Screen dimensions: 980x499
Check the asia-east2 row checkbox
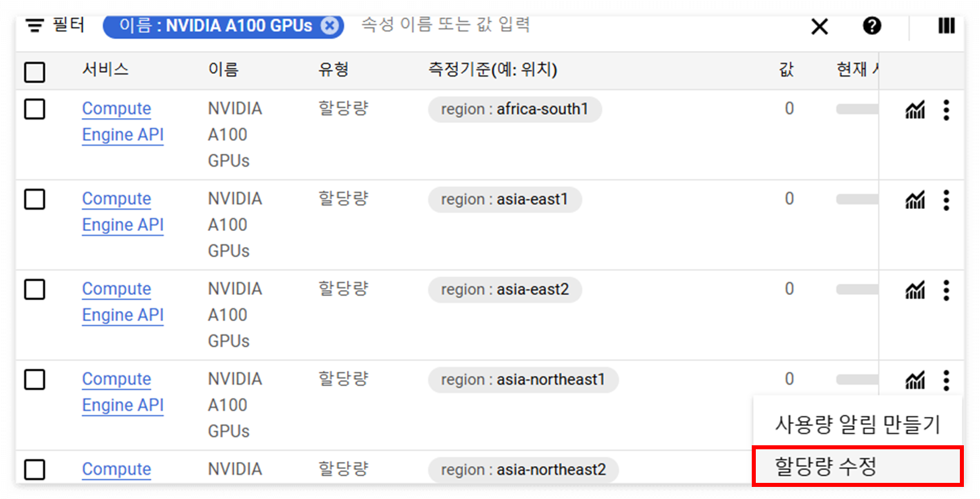click(35, 289)
